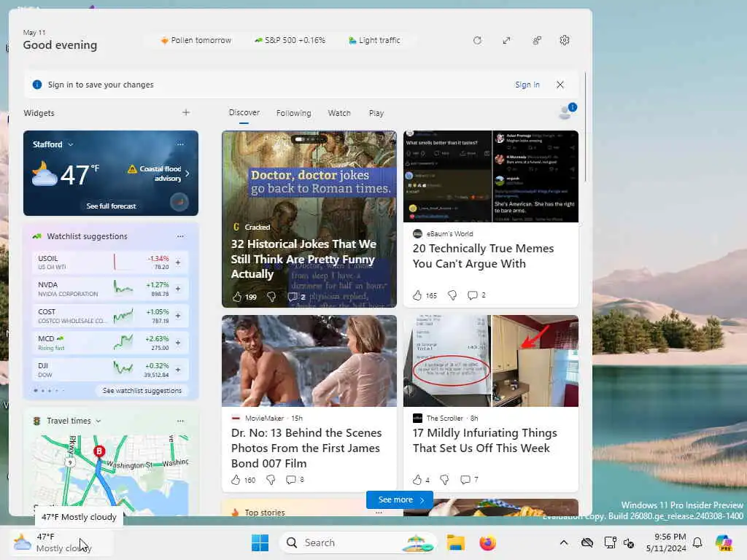Open the widgets settings gear
The height and width of the screenshot is (560, 747).
click(565, 41)
